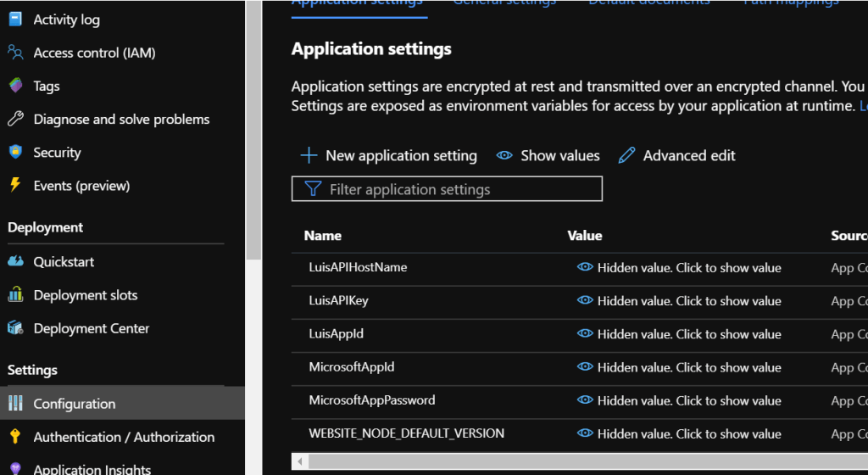Open Security via the shield icon
The width and height of the screenshot is (868, 475).
(15, 152)
